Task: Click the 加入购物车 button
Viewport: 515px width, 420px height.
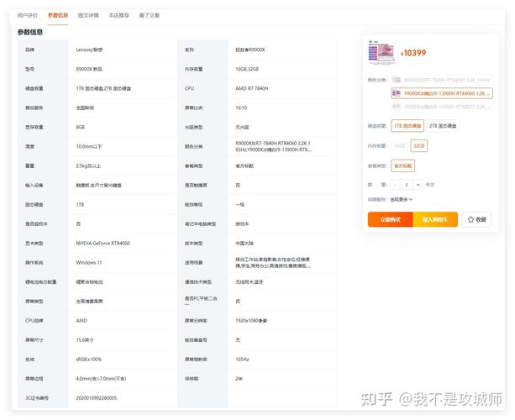Action: (x=435, y=219)
